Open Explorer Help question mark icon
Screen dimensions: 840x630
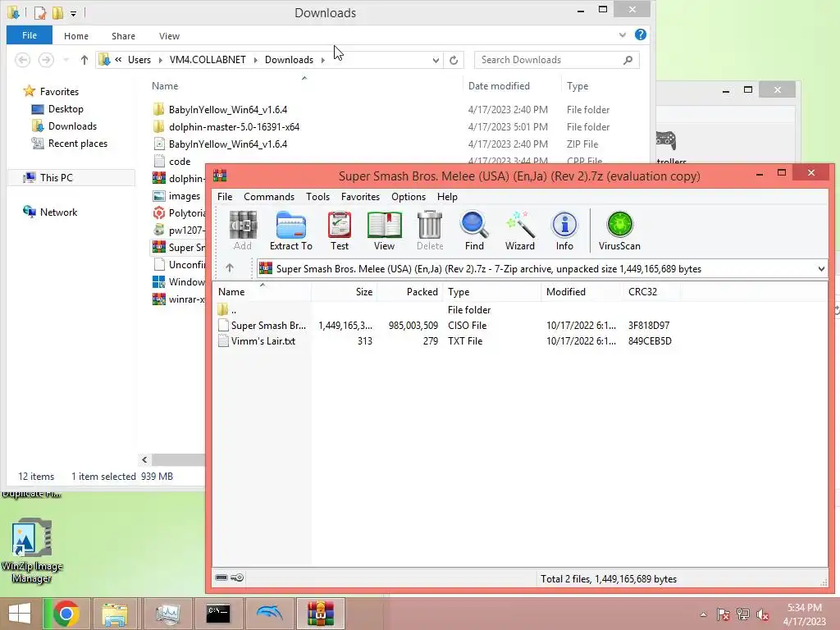pyautogui.click(x=640, y=34)
